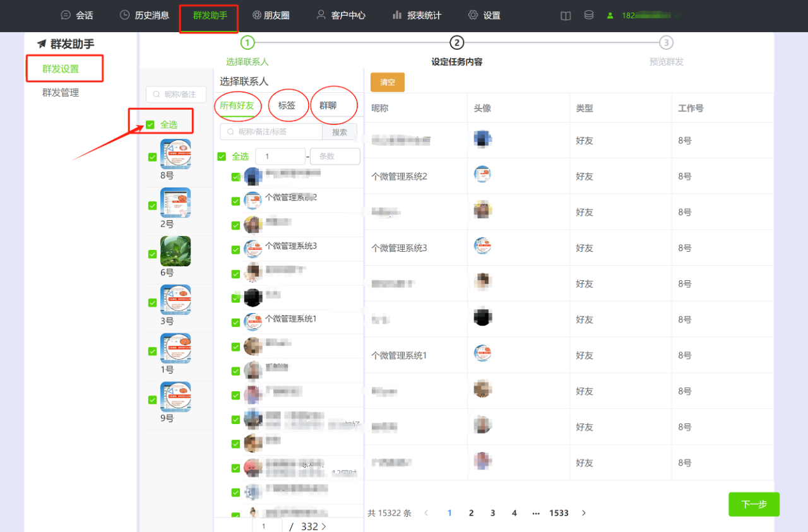Viewport: 808px width, 532px height.
Task: Click the 客户中心 person icon
Action: (x=321, y=15)
